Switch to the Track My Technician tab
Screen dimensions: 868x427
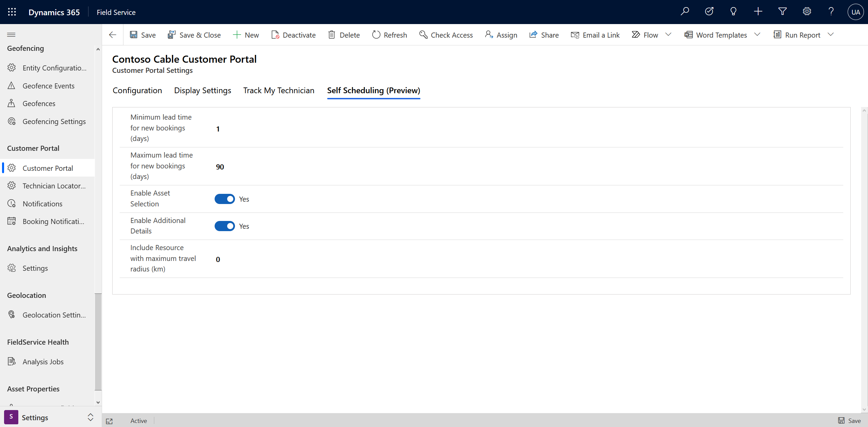click(x=279, y=90)
